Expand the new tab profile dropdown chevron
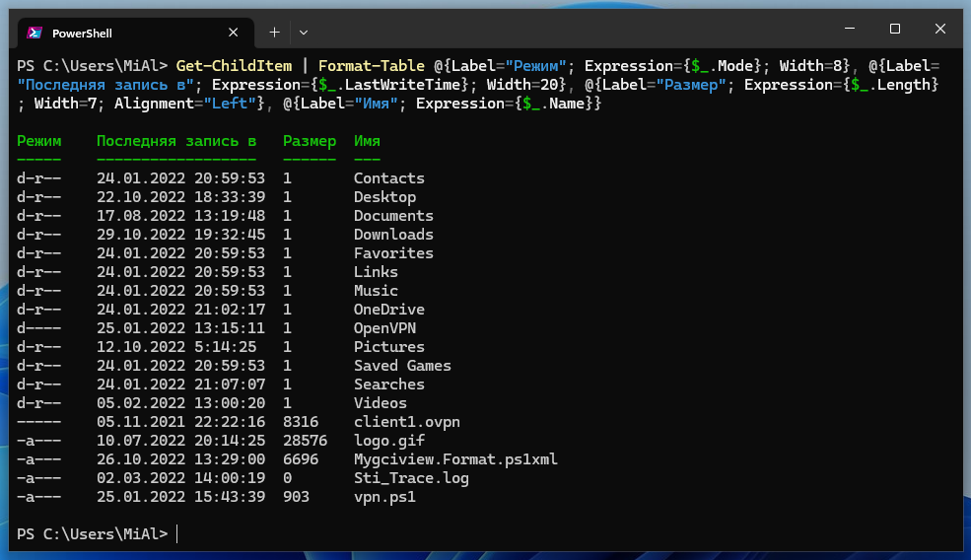Screen dimensions: 971x560 pyautogui.click(x=304, y=32)
